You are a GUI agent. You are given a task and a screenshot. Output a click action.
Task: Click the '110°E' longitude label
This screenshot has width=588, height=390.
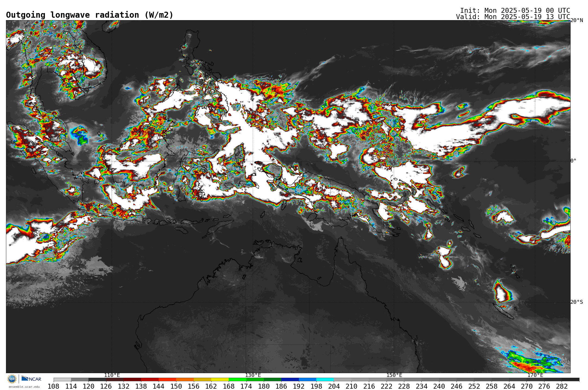pos(112,375)
